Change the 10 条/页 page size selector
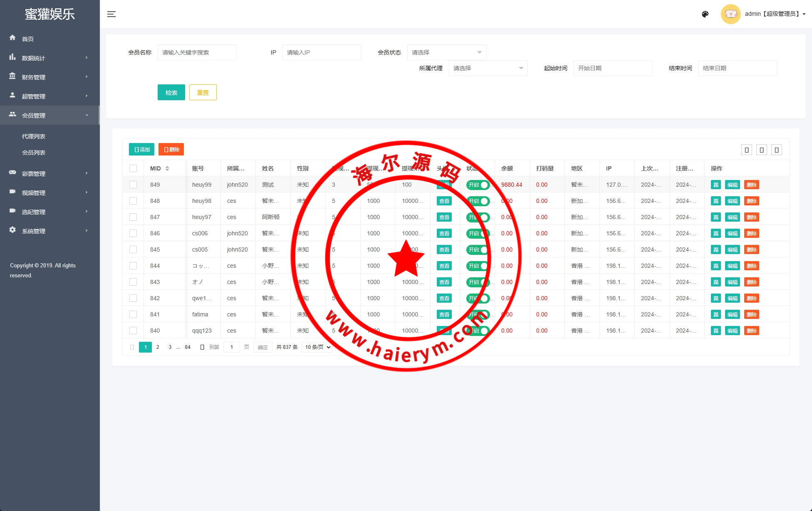Viewport: 812px width, 511px height. click(317, 347)
